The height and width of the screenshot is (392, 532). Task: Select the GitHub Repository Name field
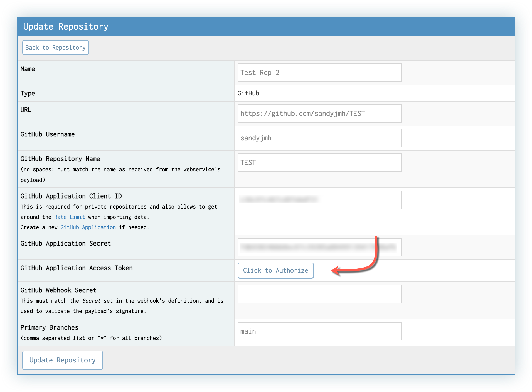(x=320, y=163)
